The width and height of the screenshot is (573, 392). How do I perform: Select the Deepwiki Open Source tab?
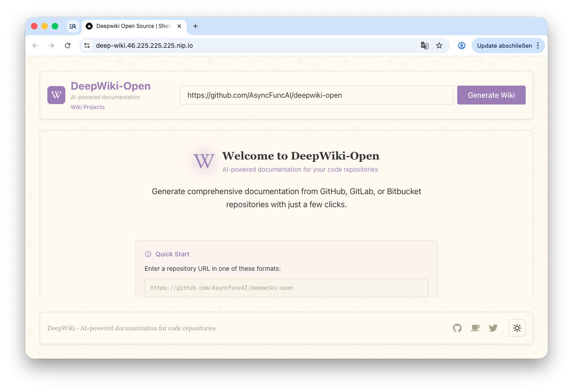point(133,26)
